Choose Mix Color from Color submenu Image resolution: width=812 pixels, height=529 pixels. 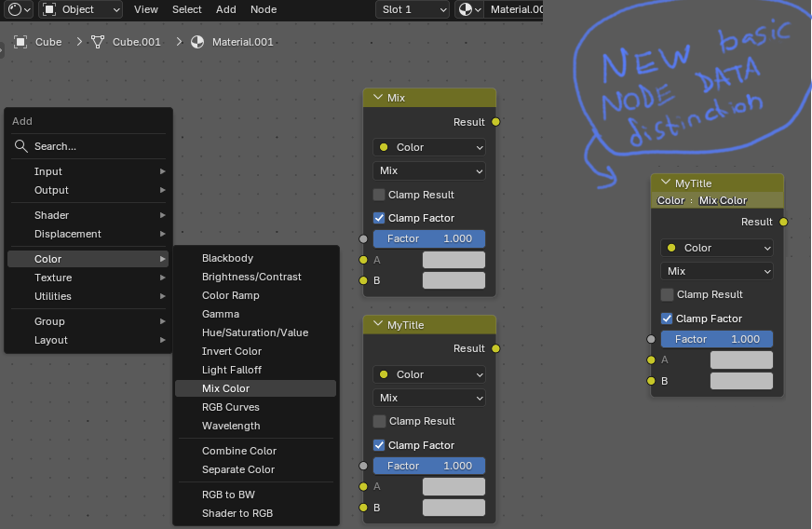click(x=256, y=388)
